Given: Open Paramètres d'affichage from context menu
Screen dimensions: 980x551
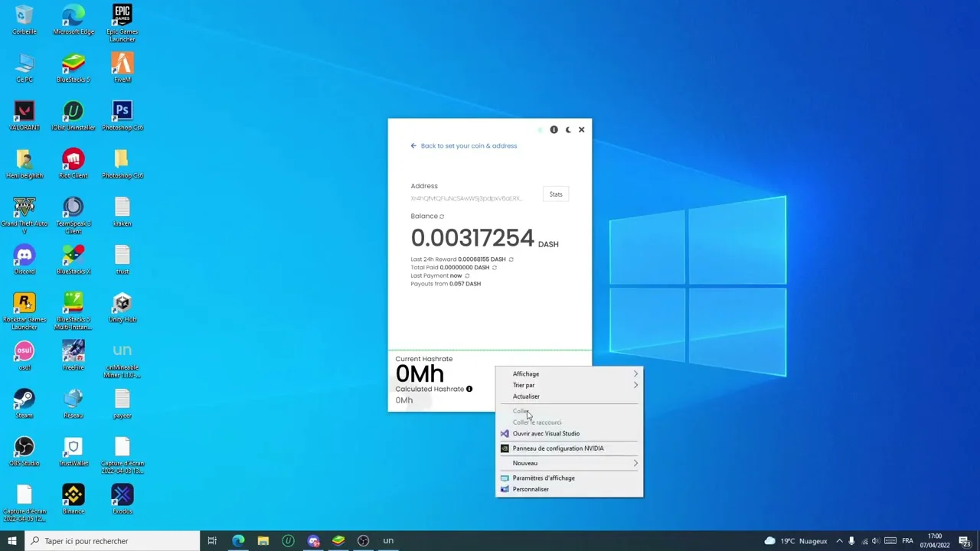Looking at the screenshot, I should (x=544, y=478).
